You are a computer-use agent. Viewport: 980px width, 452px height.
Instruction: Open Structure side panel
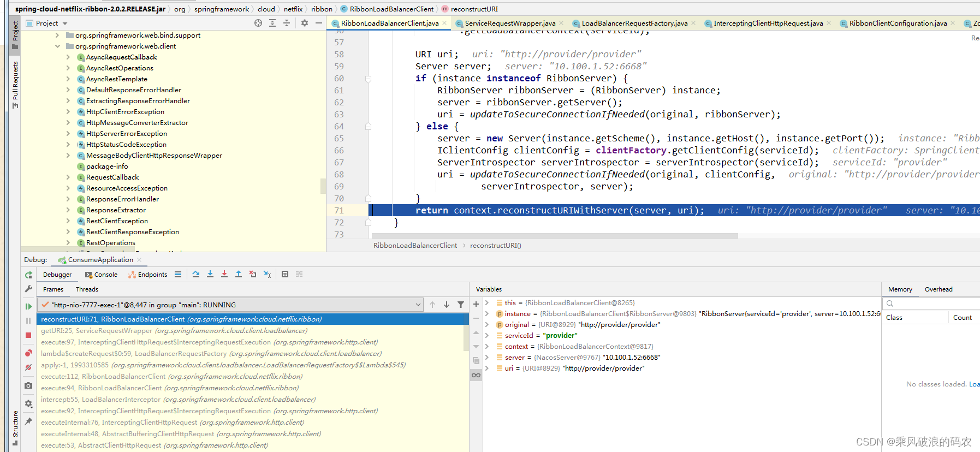15,428
